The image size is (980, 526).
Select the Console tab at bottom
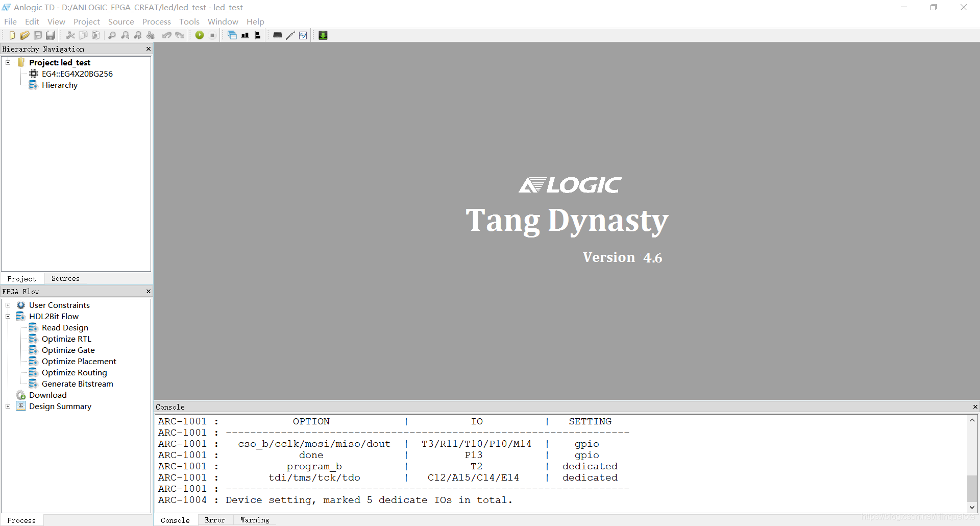point(175,520)
